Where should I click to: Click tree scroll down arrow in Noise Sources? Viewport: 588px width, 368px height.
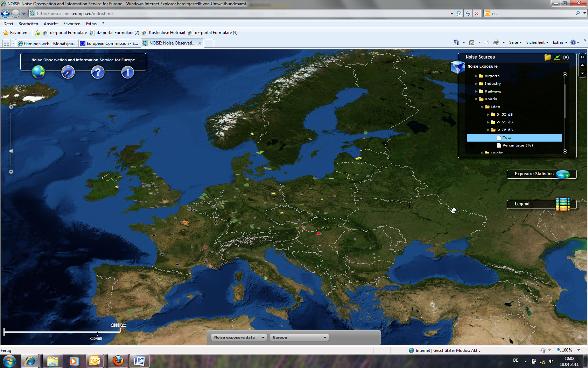point(565,151)
